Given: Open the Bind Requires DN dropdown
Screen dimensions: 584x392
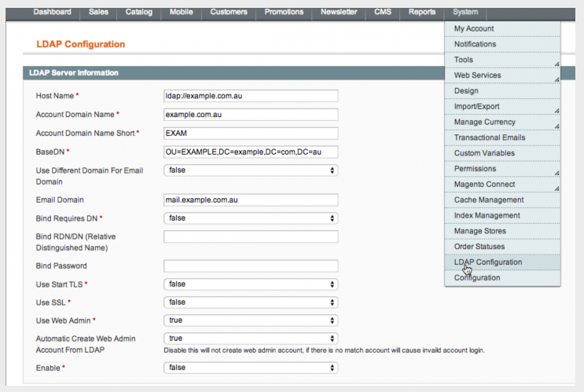Looking at the screenshot, I should pyautogui.click(x=251, y=218).
